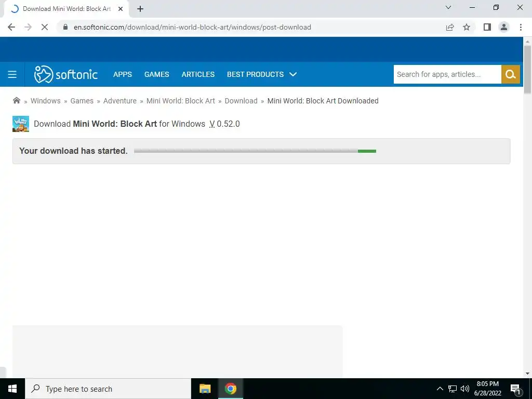The height and width of the screenshot is (399, 532).
Task: Click 'Mini World: Block Art Downloaded' breadcrumb text
Action: (x=323, y=101)
